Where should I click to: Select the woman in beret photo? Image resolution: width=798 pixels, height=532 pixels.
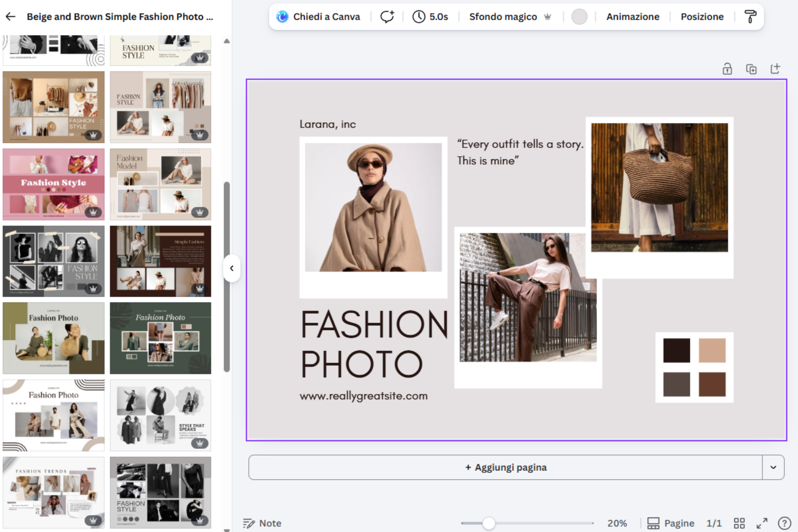[x=373, y=207]
